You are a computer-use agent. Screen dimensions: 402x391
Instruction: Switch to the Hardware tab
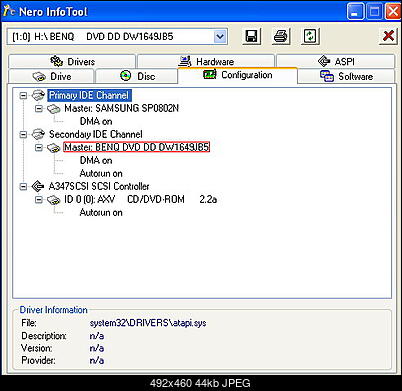(x=206, y=61)
